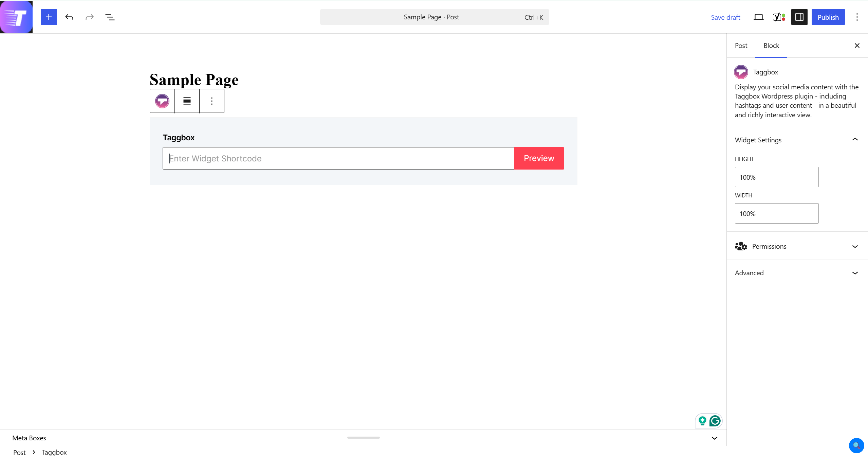This screenshot has width=868, height=457.
Task: Expand the Advanced panel
Action: click(797, 273)
